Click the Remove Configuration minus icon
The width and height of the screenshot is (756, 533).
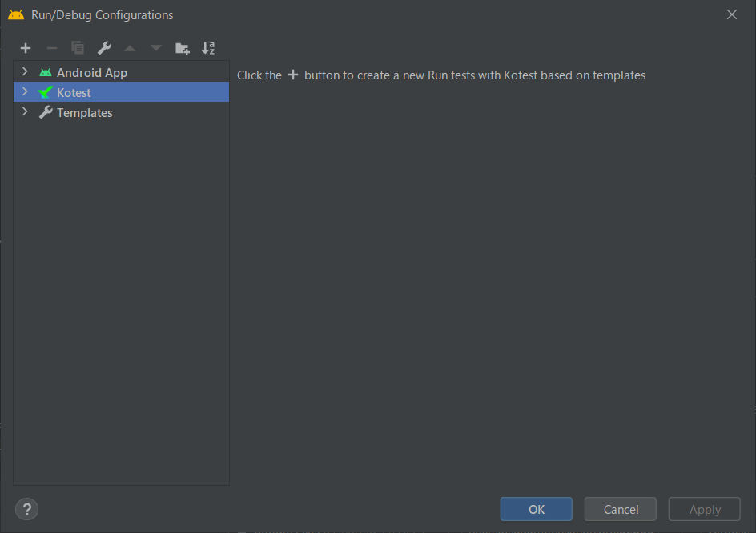pyautogui.click(x=51, y=48)
